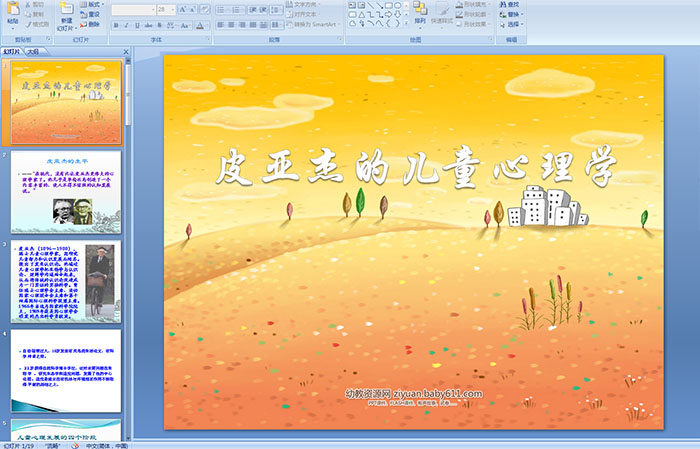Image resolution: width=700 pixels, height=449 pixels.
Task: Click the Clear Formatting eraser icon
Action: (205, 9)
